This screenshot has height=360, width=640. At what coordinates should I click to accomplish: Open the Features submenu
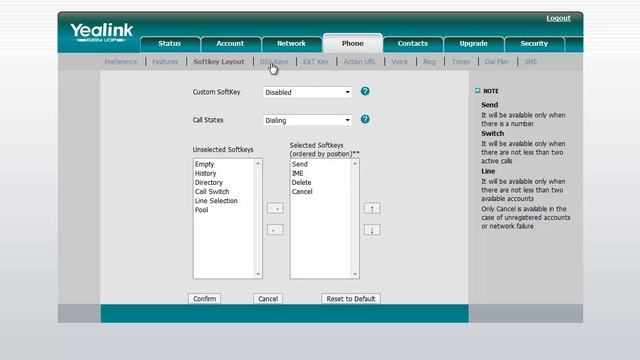click(165, 62)
